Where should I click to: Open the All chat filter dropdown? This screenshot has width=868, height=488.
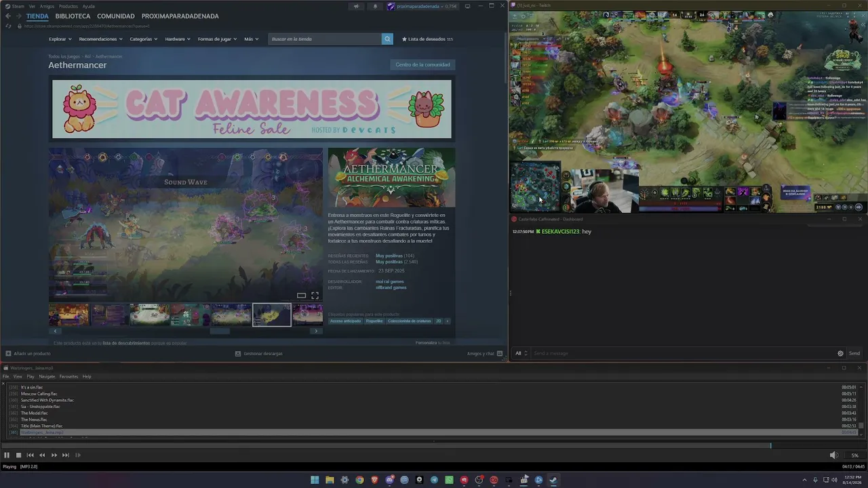coord(521,353)
